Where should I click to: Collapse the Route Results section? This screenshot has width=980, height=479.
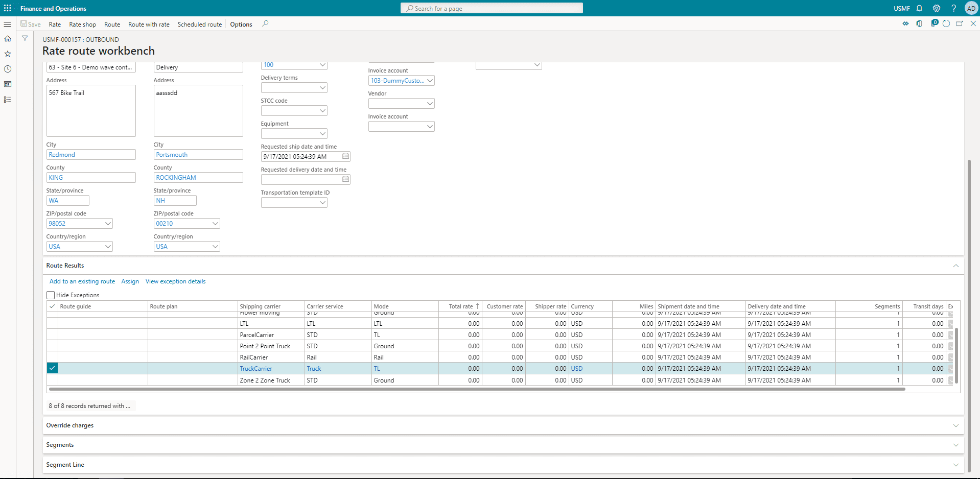click(x=955, y=266)
